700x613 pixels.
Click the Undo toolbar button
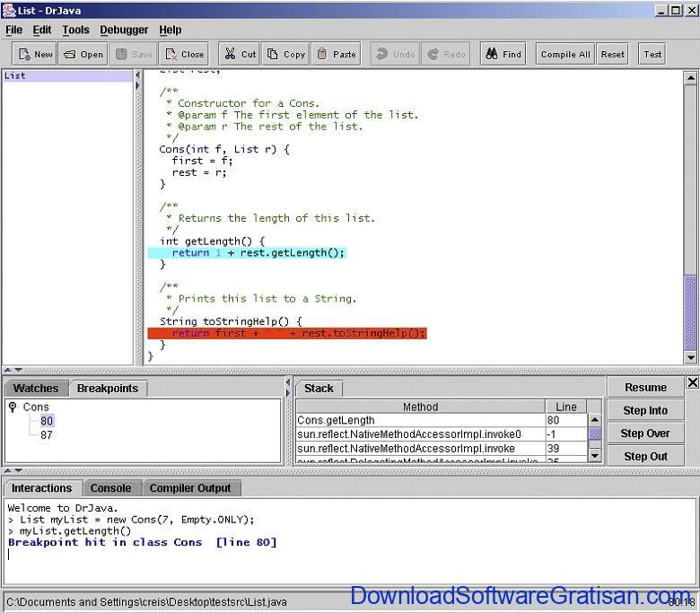pos(395,54)
